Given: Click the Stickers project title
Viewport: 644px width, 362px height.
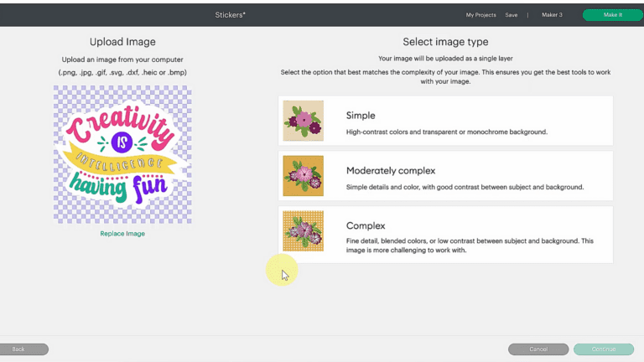Looking at the screenshot, I should pyautogui.click(x=231, y=15).
